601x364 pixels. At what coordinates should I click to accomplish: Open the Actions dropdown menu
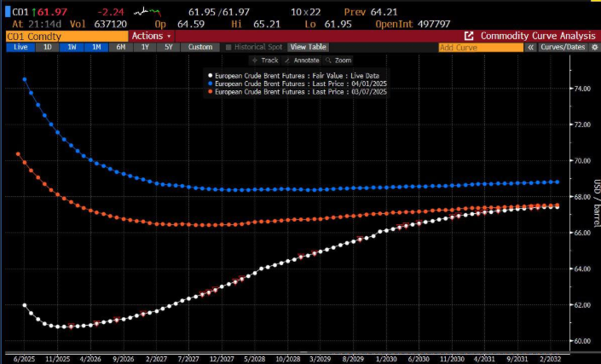click(152, 36)
